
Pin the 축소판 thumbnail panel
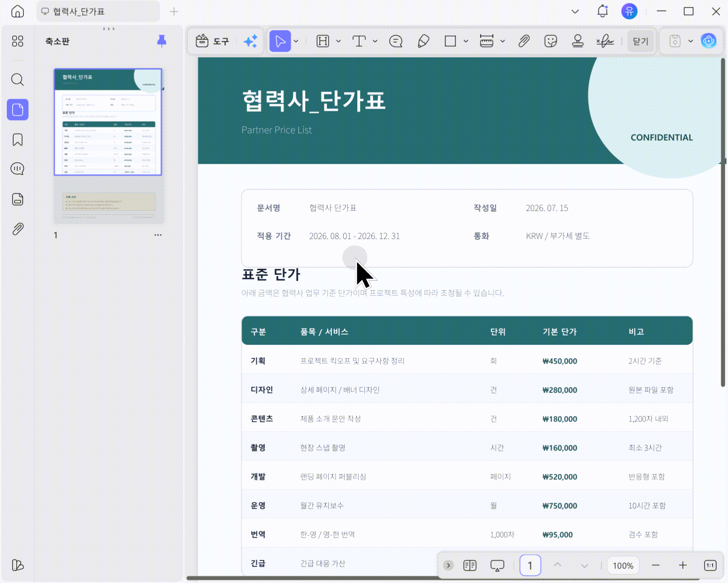pos(162,41)
